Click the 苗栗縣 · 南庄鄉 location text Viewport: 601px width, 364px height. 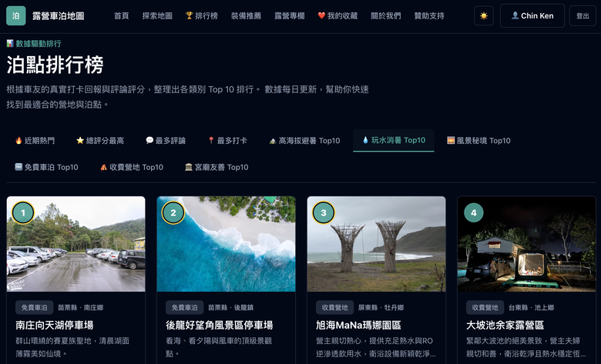pos(80,307)
